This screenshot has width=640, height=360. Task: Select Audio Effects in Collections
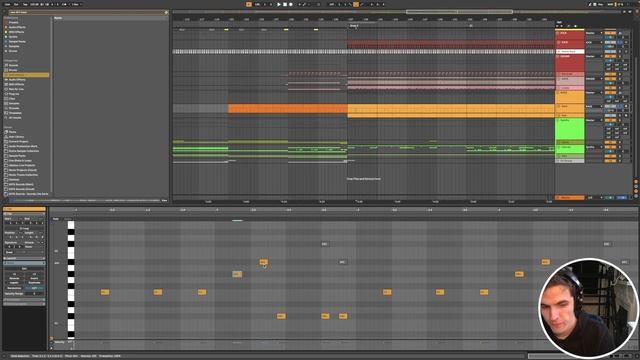pos(17,27)
